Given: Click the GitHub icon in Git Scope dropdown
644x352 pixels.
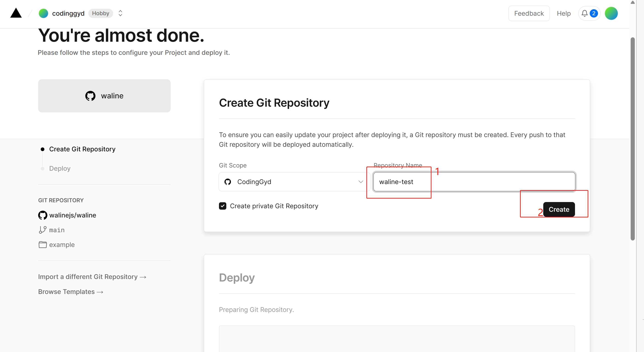Looking at the screenshot, I should [x=229, y=182].
